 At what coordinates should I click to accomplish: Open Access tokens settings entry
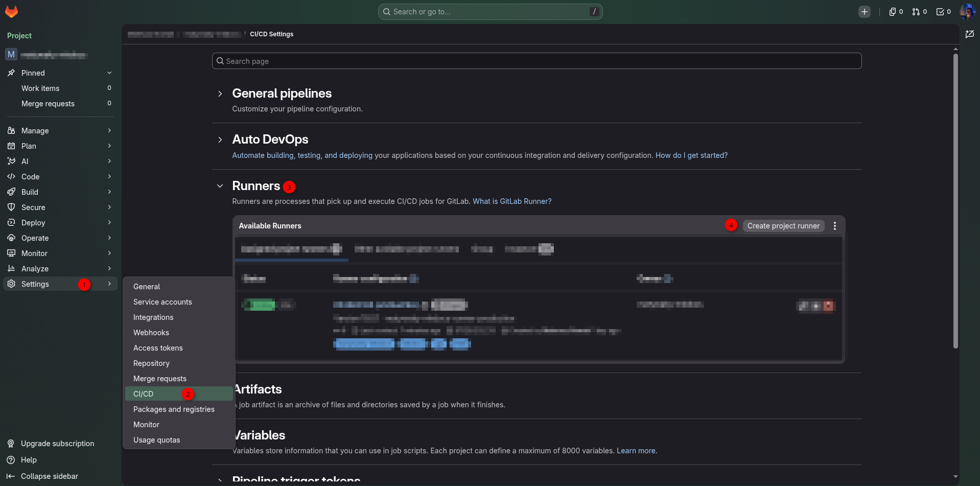pos(179,348)
